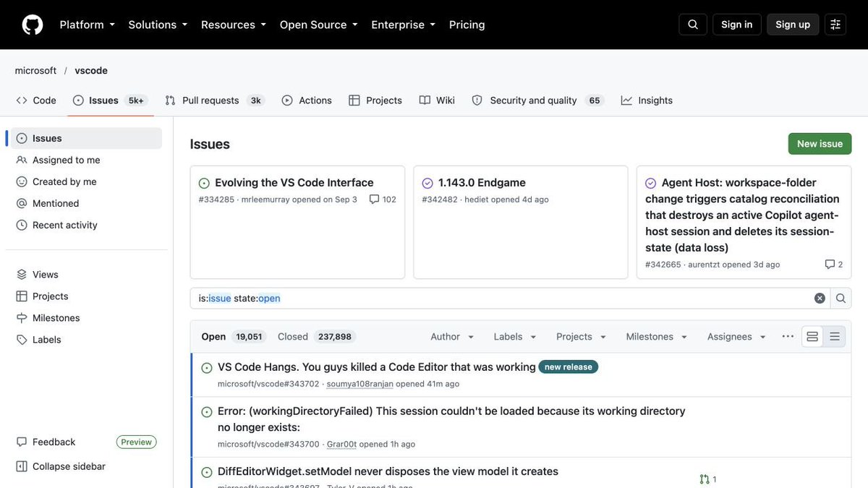Open the 'new release' label

(569, 367)
